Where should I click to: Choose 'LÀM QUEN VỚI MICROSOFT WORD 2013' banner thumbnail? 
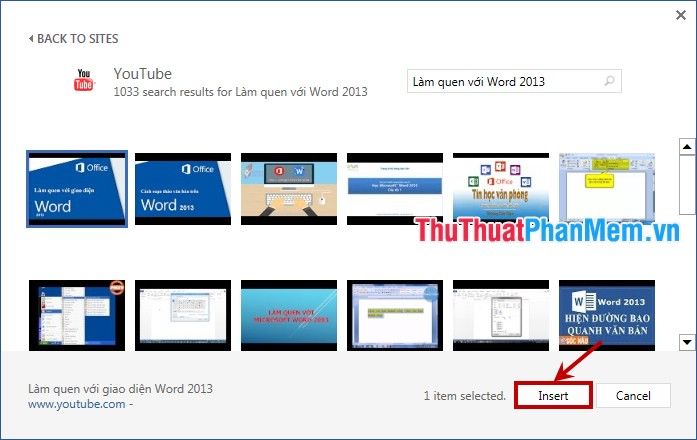pyautogui.click(x=289, y=316)
